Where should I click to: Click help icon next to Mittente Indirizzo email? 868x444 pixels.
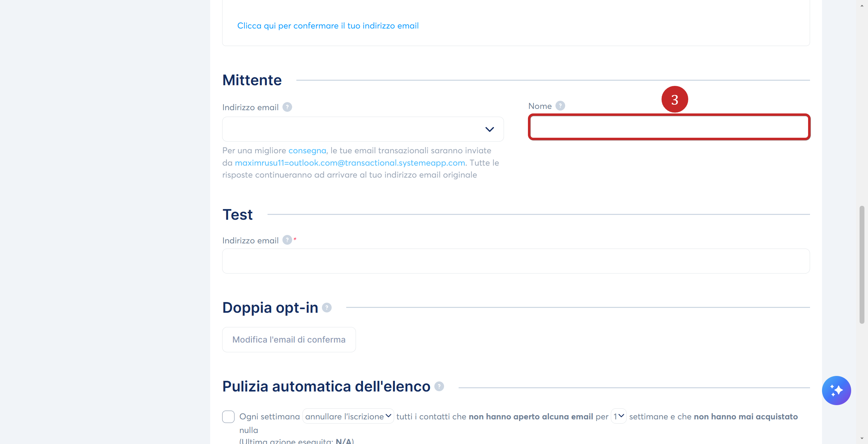click(287, 107)
